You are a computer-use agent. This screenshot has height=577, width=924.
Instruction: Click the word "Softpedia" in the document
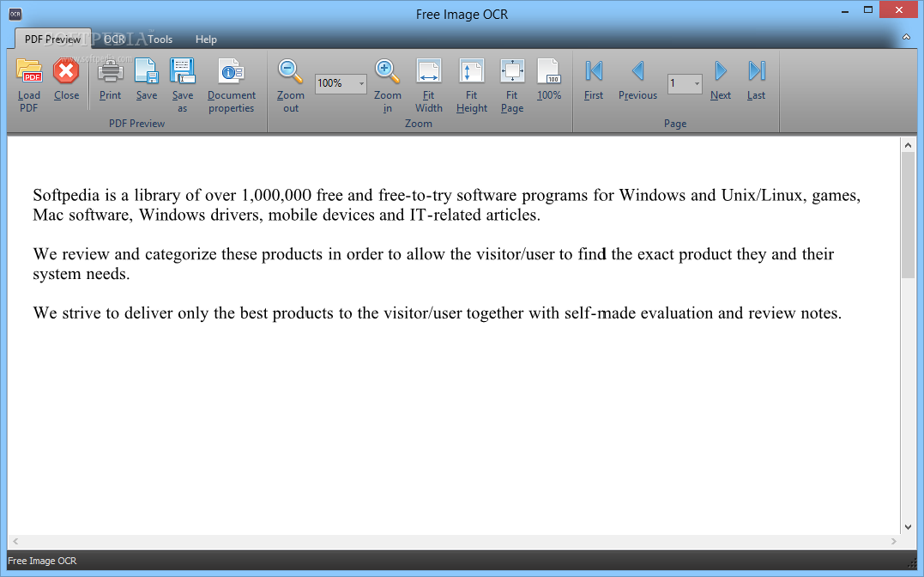coord(67,195)
